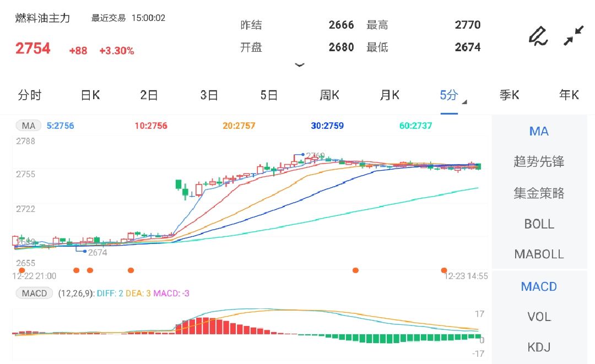The height and width of the screenshot is (364, 595).
Task: Click the high price marker 2769
Action: tap(315, 155)
